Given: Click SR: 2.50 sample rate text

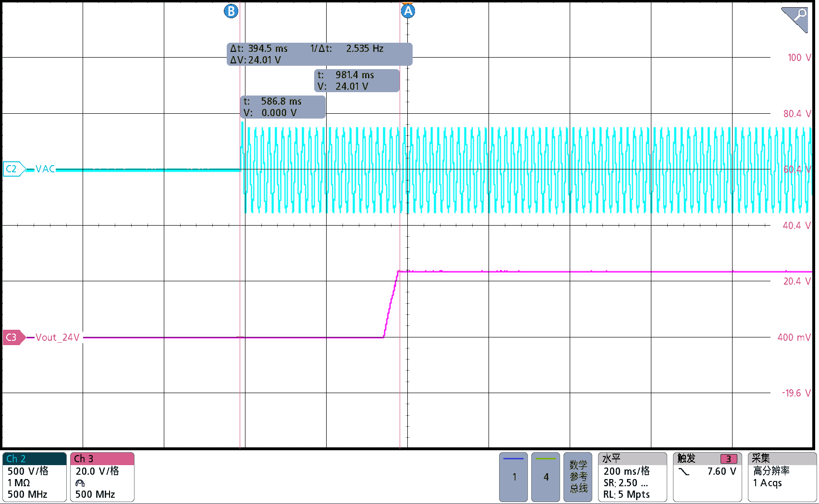Looking at the screenshot, I should pyautogui.click(x=625, y=483).
